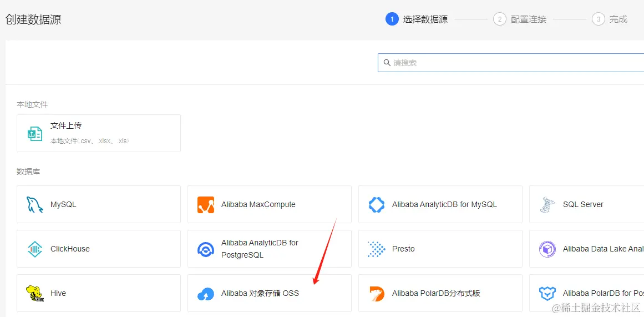Click the file upload icon

tap(35, 134)
